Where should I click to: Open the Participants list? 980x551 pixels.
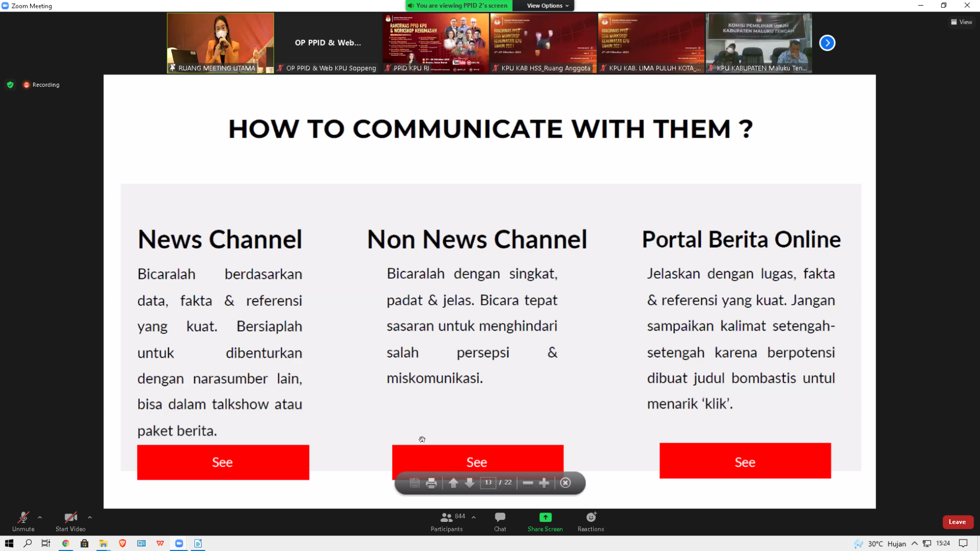pos(447,521)
